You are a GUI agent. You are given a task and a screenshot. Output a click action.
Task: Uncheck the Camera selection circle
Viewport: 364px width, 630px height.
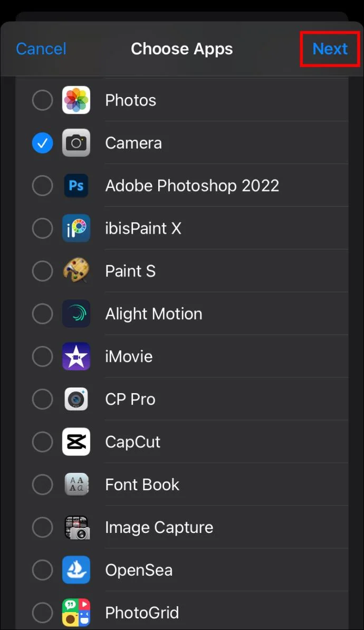[42, 143]
